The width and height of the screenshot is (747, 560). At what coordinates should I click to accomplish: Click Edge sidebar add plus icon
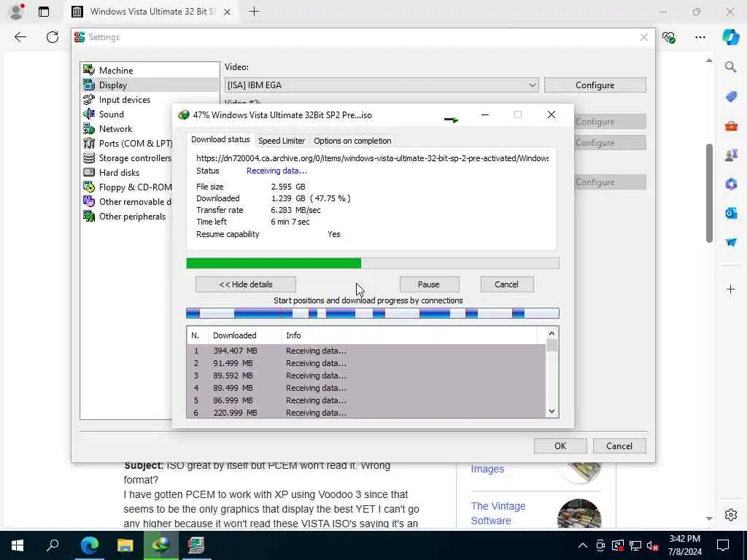(731, 289)
